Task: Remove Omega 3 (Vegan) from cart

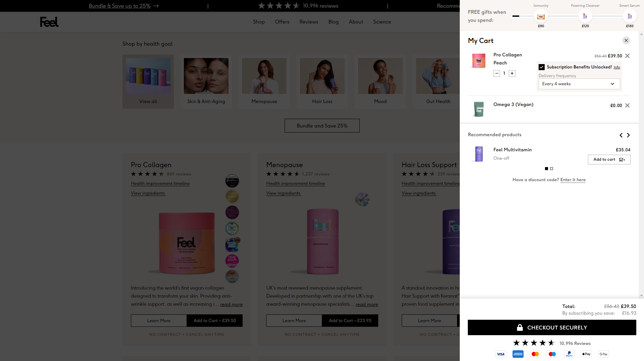Action: [627, 106]
